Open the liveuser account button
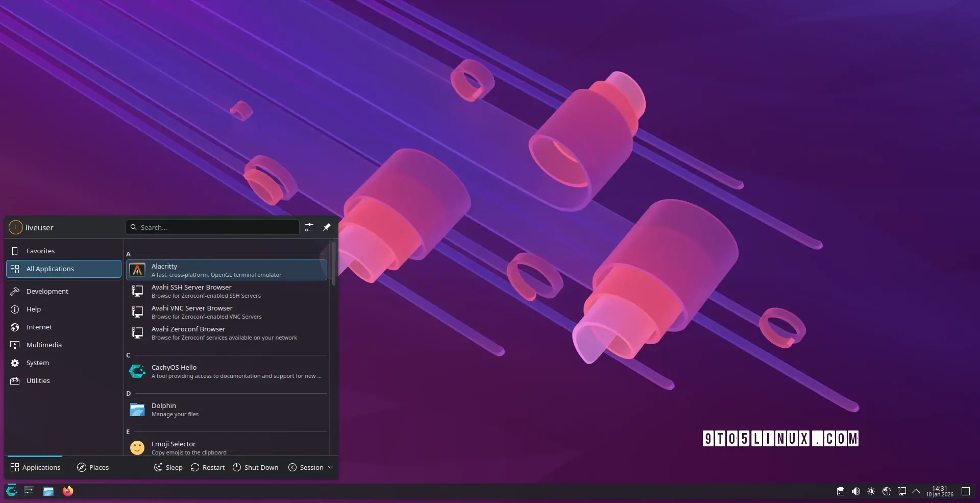The height and width of the screenshot is (503, 980). (32, 227)
